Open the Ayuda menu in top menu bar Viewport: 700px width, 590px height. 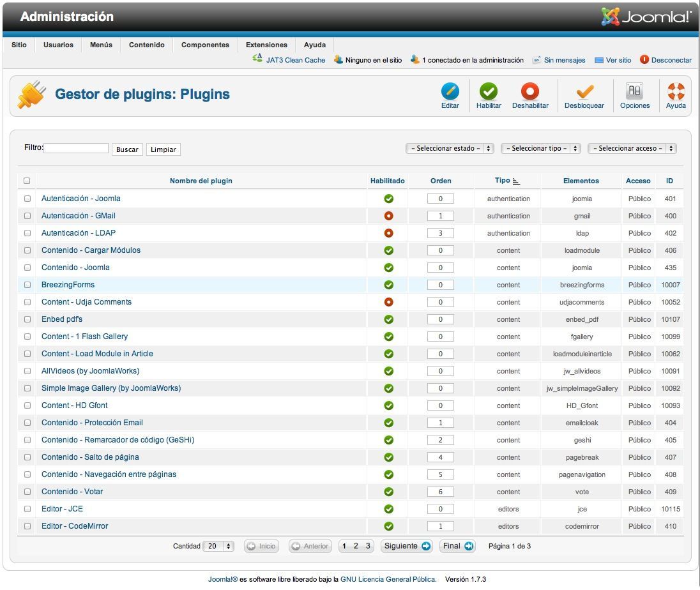315,45
